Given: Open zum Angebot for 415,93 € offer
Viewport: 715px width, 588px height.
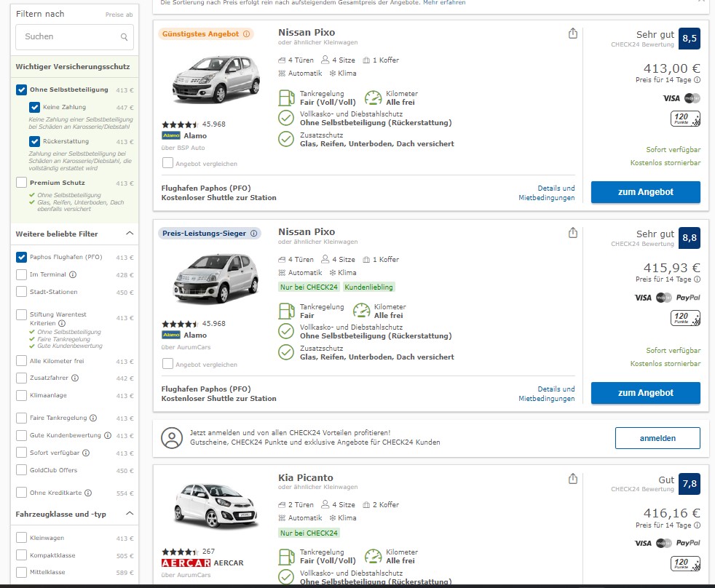Looking at the screenshot, I should click(646, 393).
